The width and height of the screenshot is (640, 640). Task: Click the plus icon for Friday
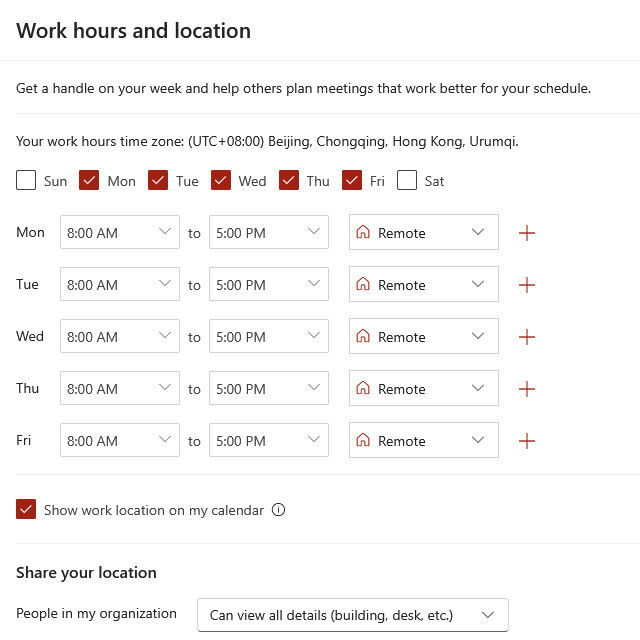[527, 441]
